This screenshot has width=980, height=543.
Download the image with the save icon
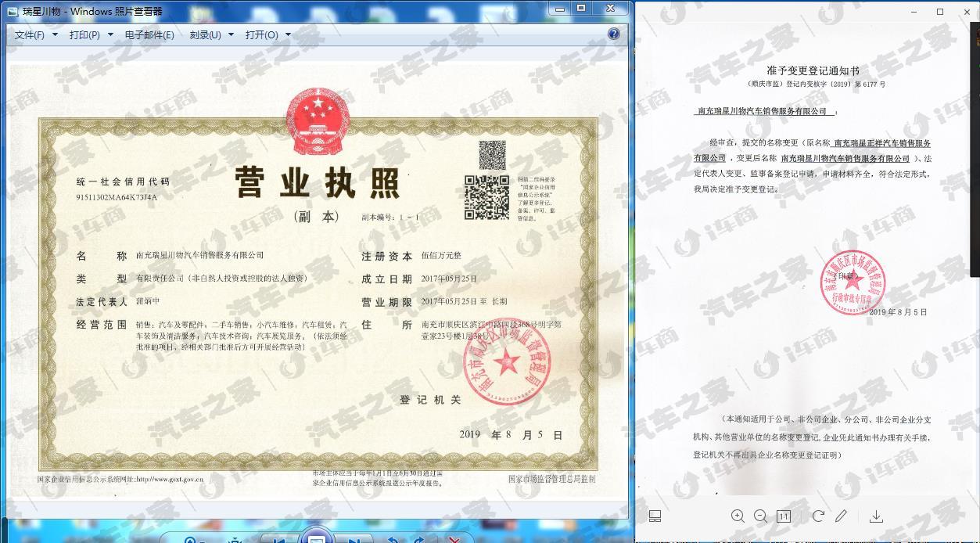[876, 516]
